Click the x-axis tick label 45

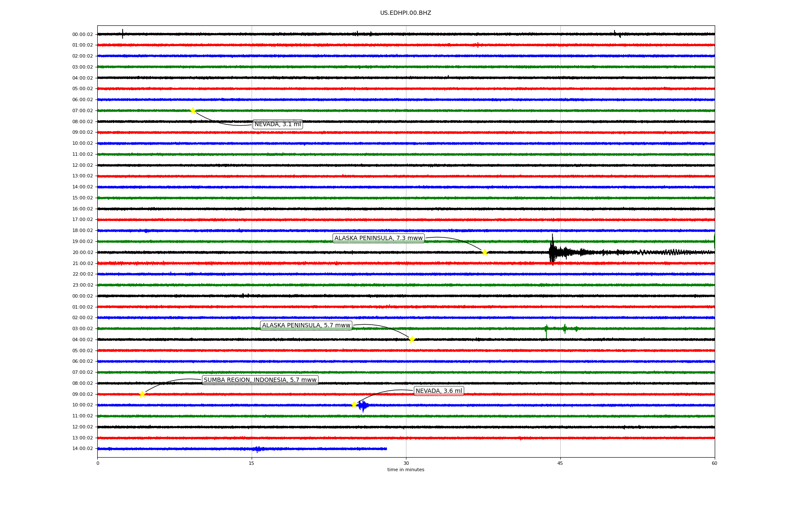click(x=560, y=464)
